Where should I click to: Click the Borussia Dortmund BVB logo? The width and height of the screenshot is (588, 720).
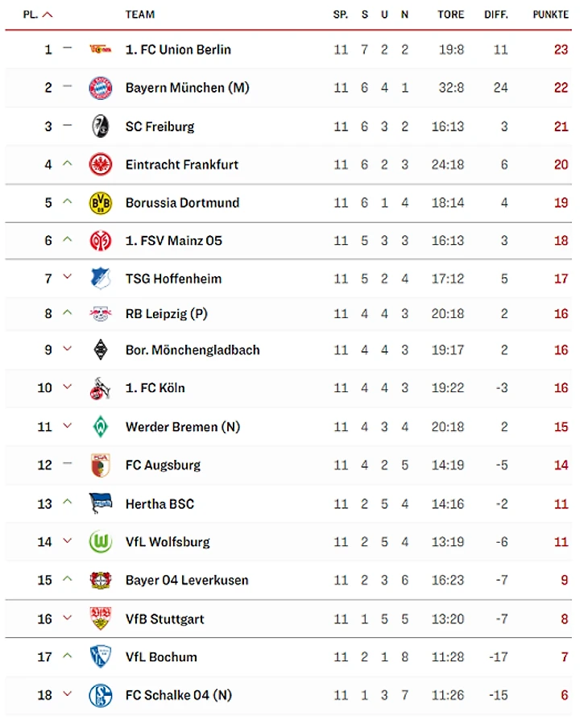pos(100,203)
